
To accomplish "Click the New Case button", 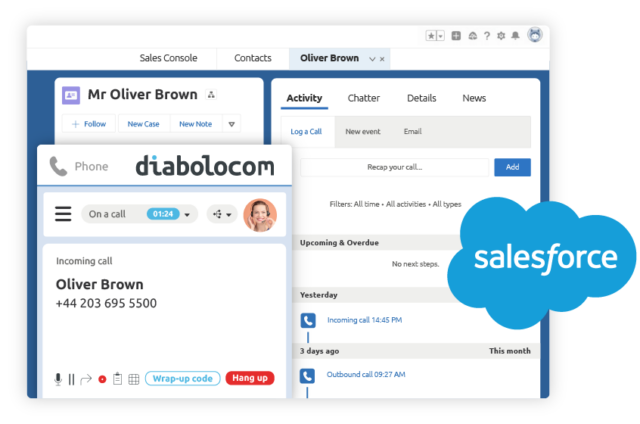I will point(143,124).
